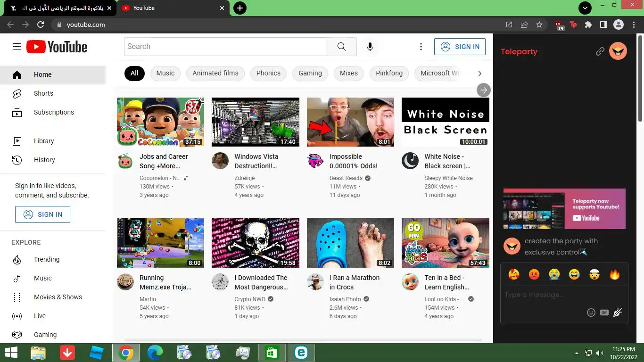Screen dimensions: 644x362
Task: Open the Ten in a Bed thumbnail
Action: pyautogui.click(x=446, y=243)
